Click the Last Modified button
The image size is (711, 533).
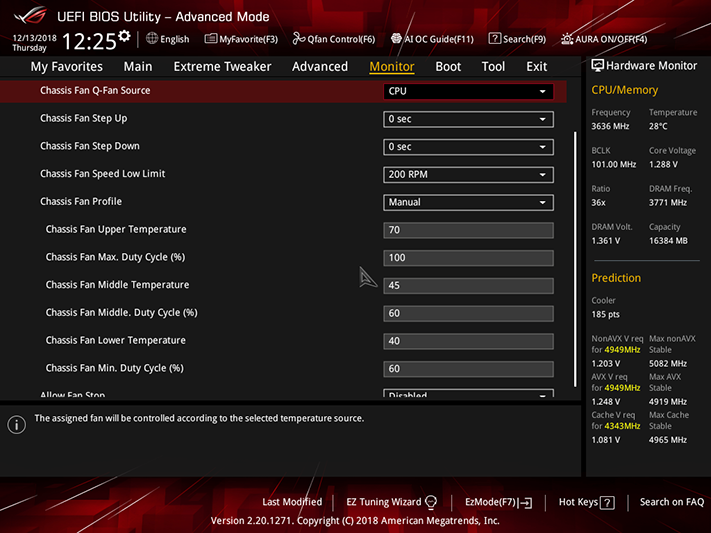292,502
